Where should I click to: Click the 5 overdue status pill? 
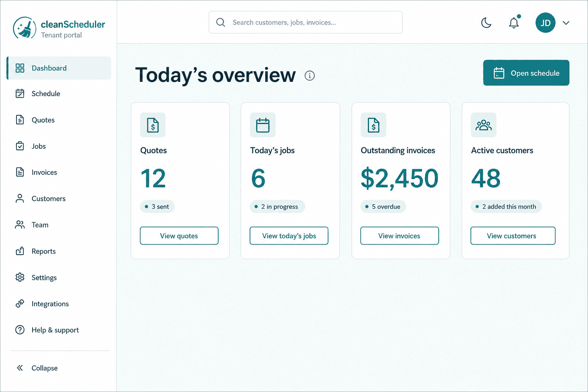click(x=383, y=206)
